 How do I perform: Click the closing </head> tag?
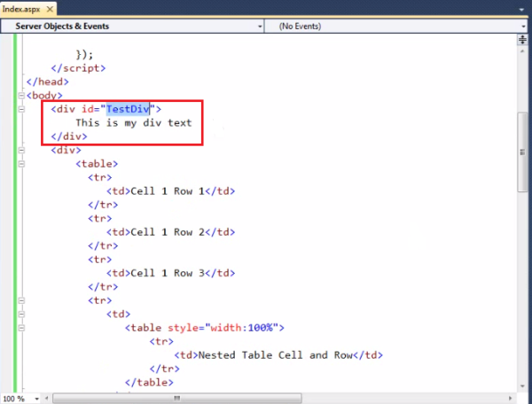[x=48, y=82]
